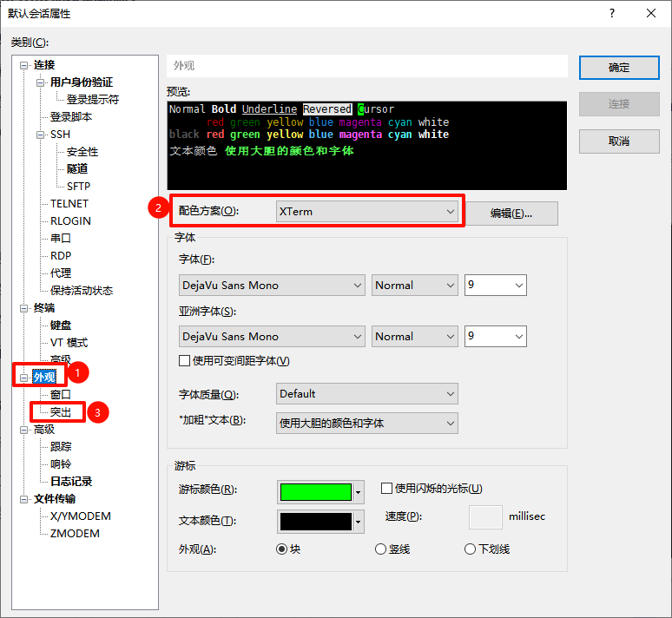The image size is (672, 618).
Task: Select 连接 in the category tree
Action: [44, 65]
